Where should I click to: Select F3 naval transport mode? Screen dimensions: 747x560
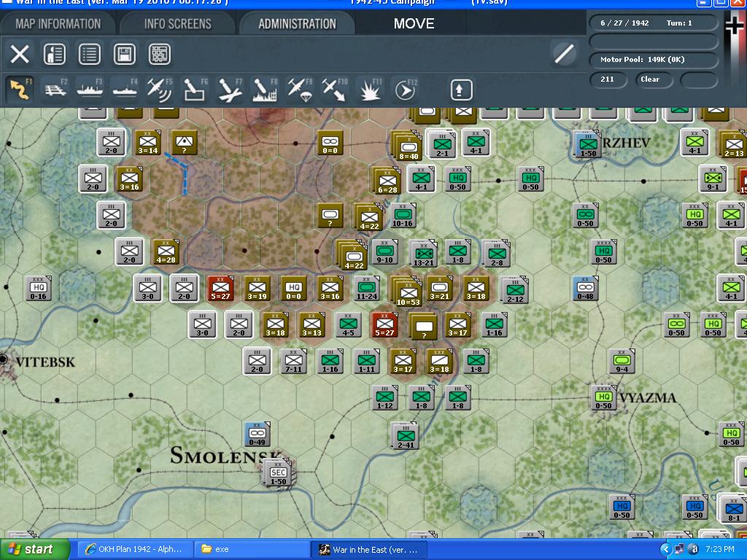(90, 90)
